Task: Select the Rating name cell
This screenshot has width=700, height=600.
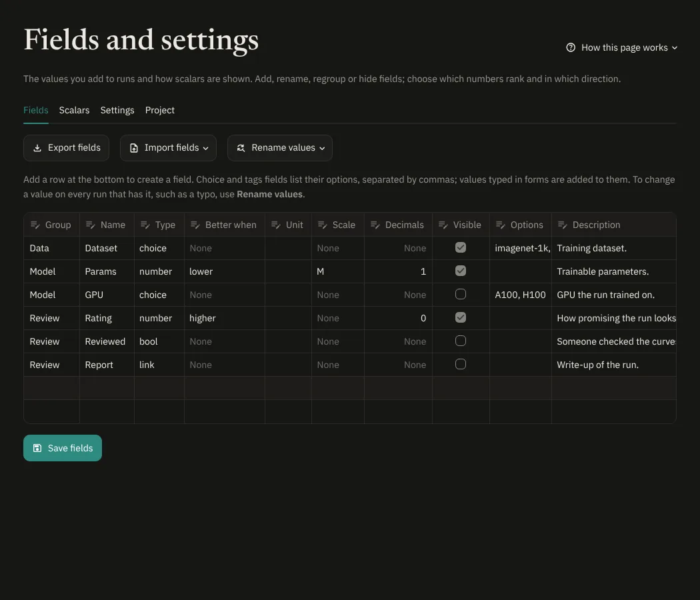Action: (107, 318)
